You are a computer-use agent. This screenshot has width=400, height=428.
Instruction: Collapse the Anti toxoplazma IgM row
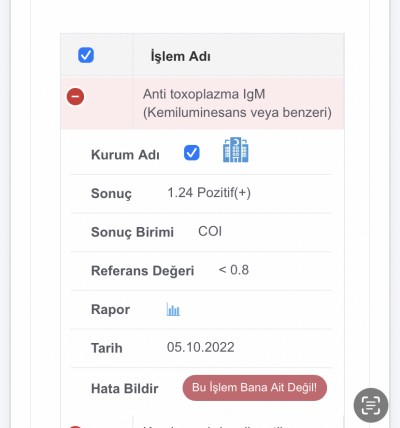[x=75, y=97]
